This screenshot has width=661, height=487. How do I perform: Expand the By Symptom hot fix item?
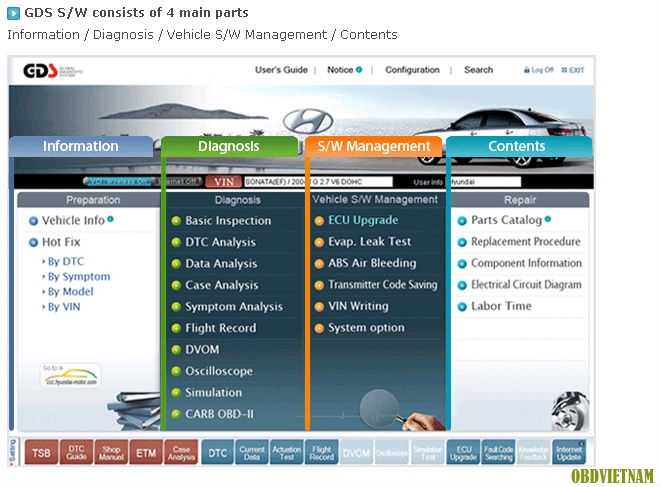(78, 277)
